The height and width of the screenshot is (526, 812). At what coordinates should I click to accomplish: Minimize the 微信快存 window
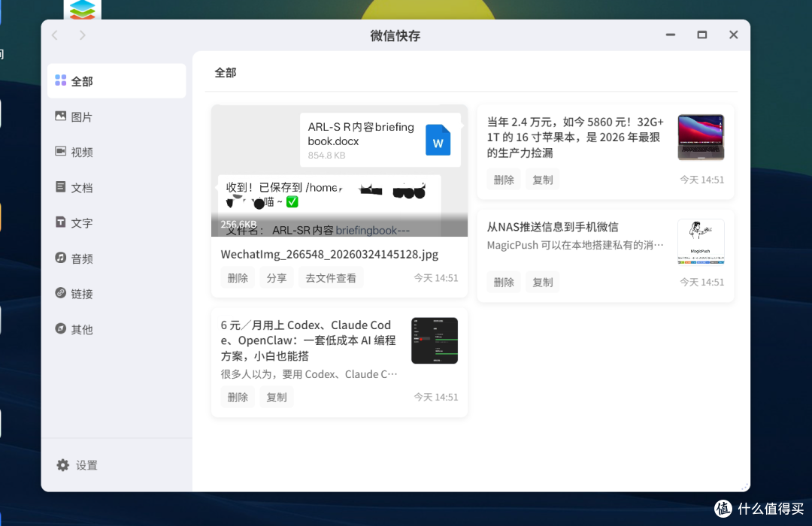tap(671, 35)
